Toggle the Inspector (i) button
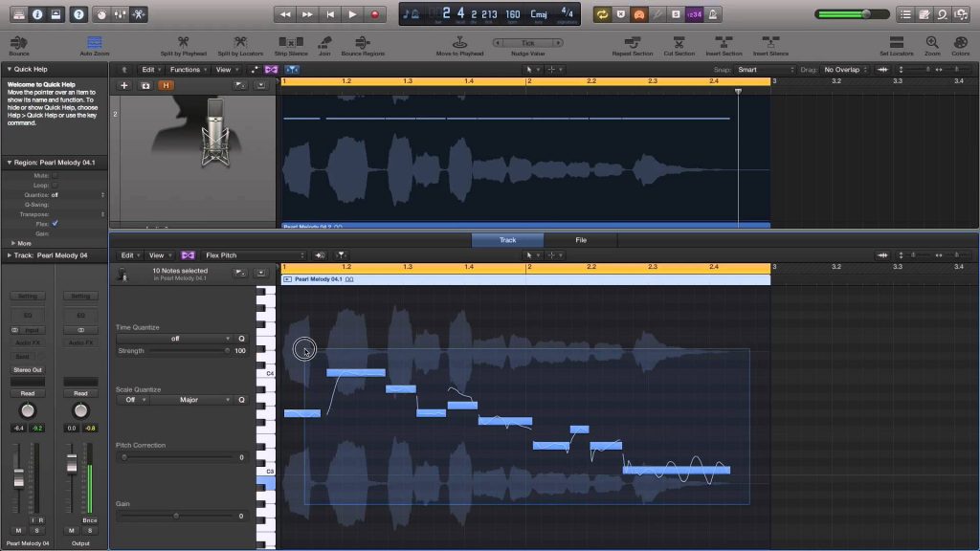980x551 pixels. click(37, 13)
